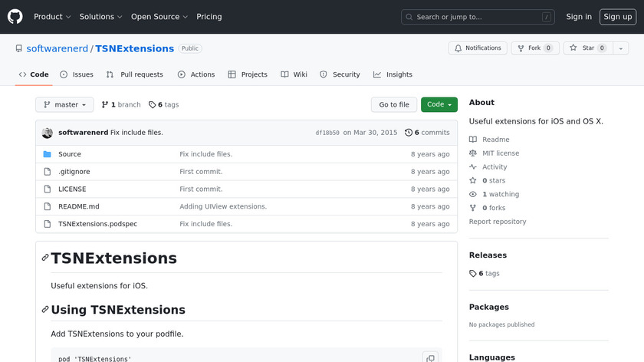Switch to the Issues tab
644x362 pixels.
(77, 74)
